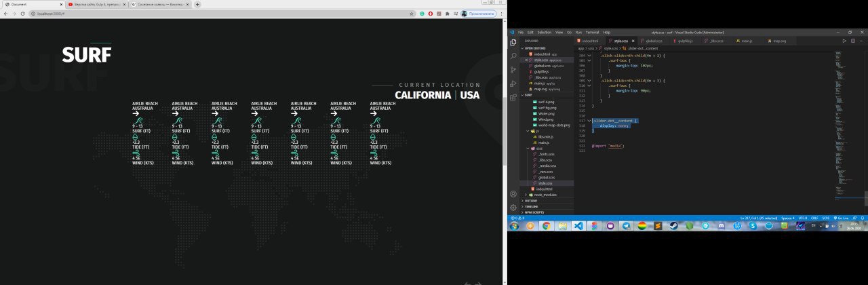Image resolution: width=868 pixels, height=285 pixels.
Task: Open the Source Control view in VS Code
Action: click(x=513, y=70)
